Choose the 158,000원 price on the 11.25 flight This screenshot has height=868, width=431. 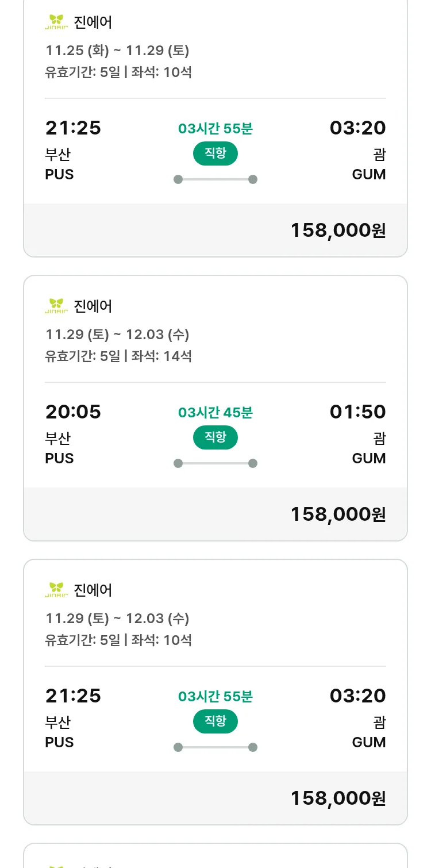tap(338, 230)
